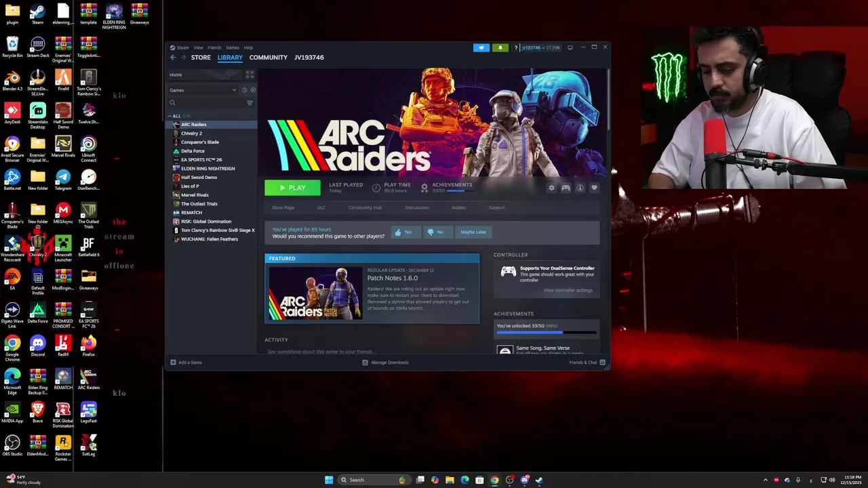Open the Guides link
The height and width of the screenshot is (488, 868).
pos(458,207)
